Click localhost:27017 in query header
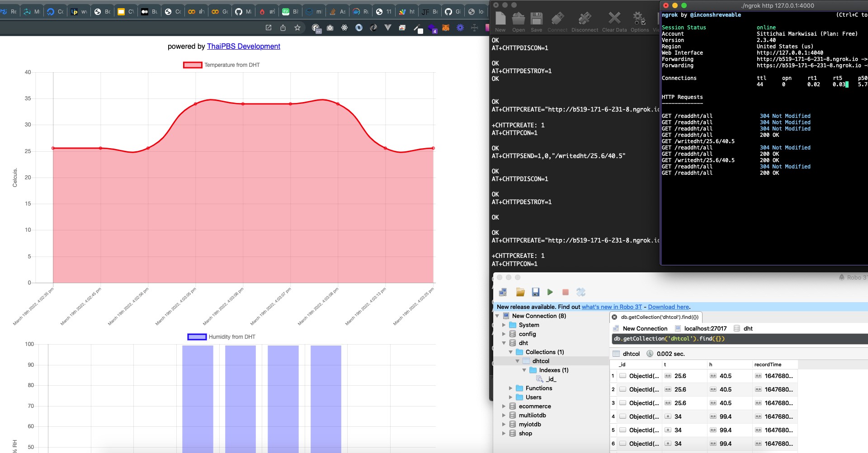The width and height of the screenshot is (868, 453). pyautogui.click(x=705, y=328)
